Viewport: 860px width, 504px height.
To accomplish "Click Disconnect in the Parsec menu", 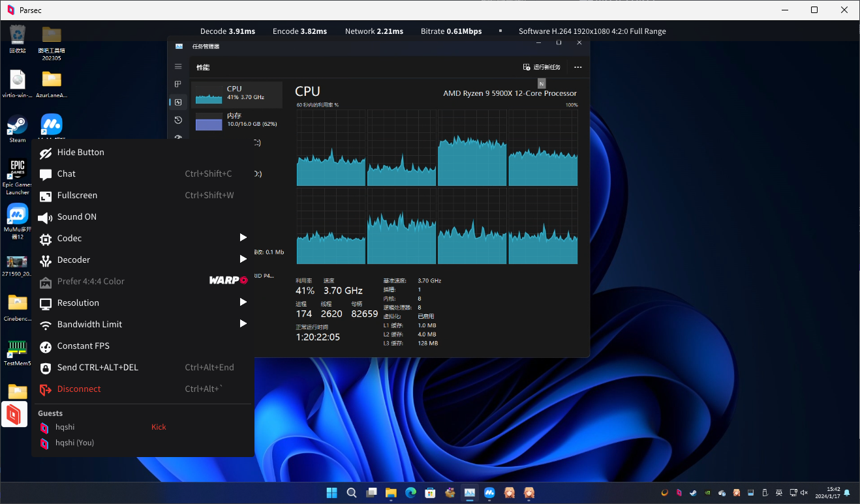I will tap(142, 389).
